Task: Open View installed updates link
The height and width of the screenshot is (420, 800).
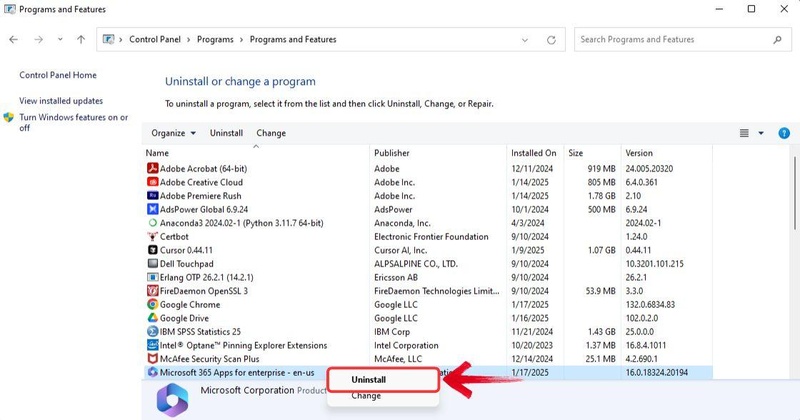Action: [61, 101]
